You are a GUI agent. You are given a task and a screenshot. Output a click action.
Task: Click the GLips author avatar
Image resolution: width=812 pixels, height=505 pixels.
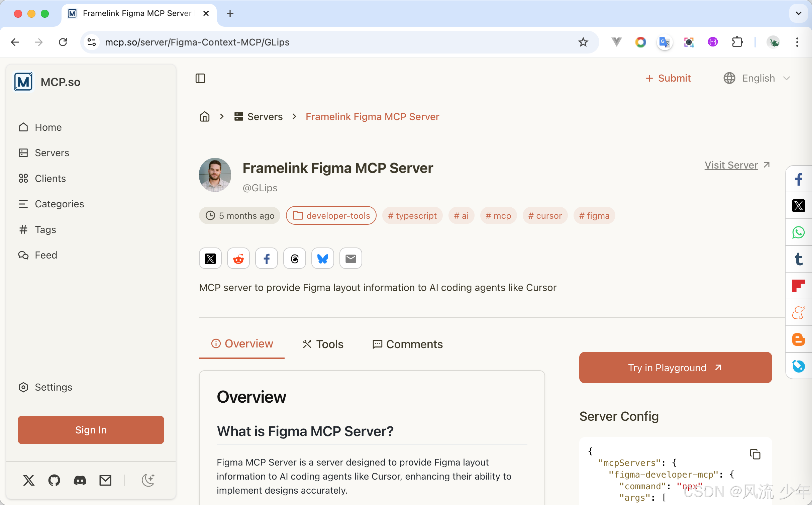(x=215, y=175)
